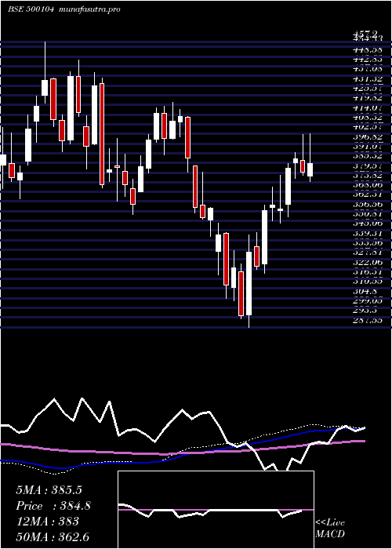Click the 316.31 price axis label
The height and width of the screenshot is (549, 392).
[x=368, y=272]
